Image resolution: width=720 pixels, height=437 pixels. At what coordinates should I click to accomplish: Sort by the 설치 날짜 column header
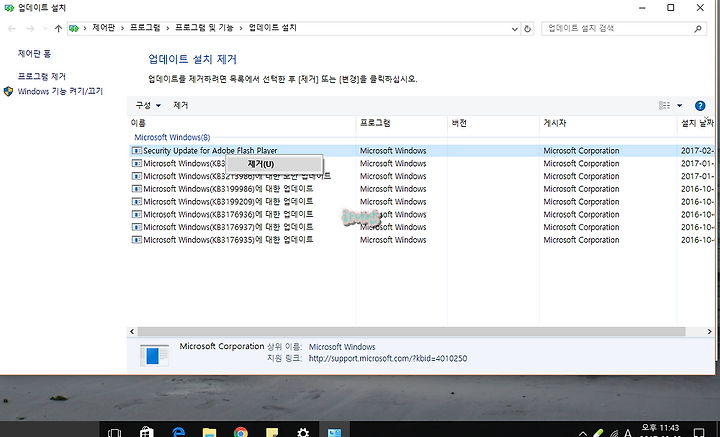697,123
